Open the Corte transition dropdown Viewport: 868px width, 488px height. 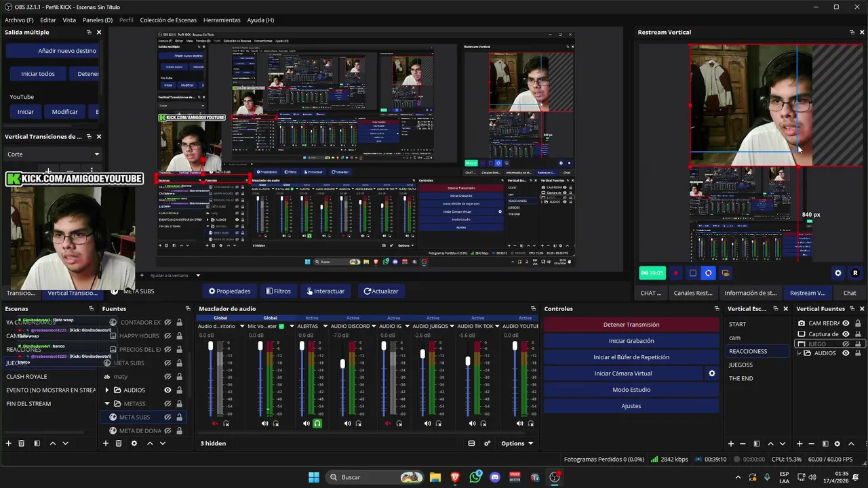tap(53, 155)
